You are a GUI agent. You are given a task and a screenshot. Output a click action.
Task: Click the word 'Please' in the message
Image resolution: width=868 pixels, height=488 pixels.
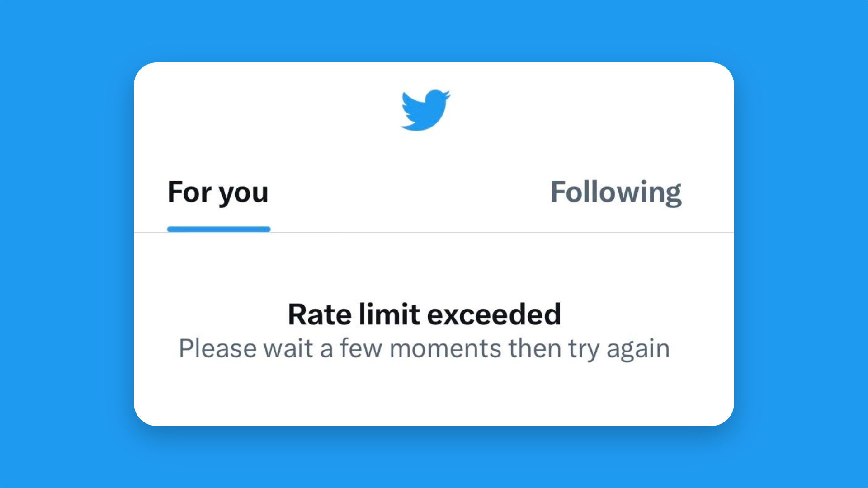pos(218,349)
